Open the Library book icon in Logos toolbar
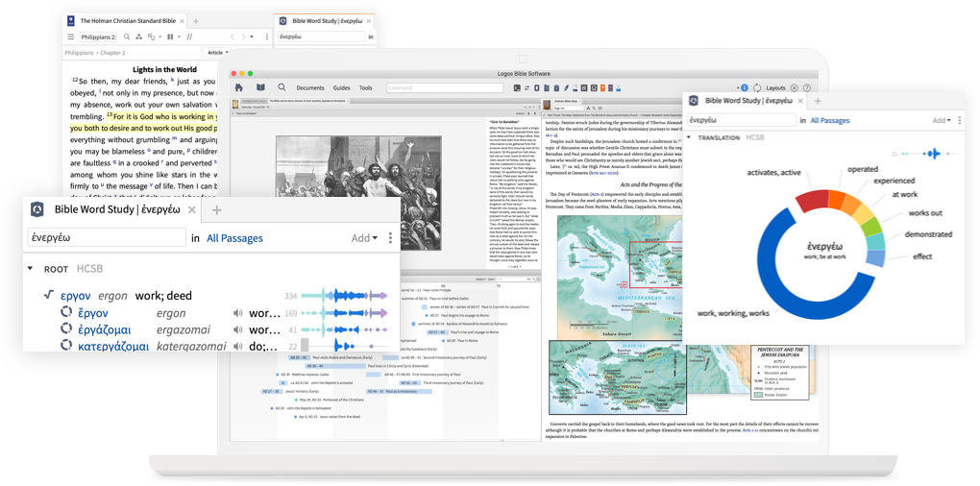980x486 pixels. pos(260,87)
